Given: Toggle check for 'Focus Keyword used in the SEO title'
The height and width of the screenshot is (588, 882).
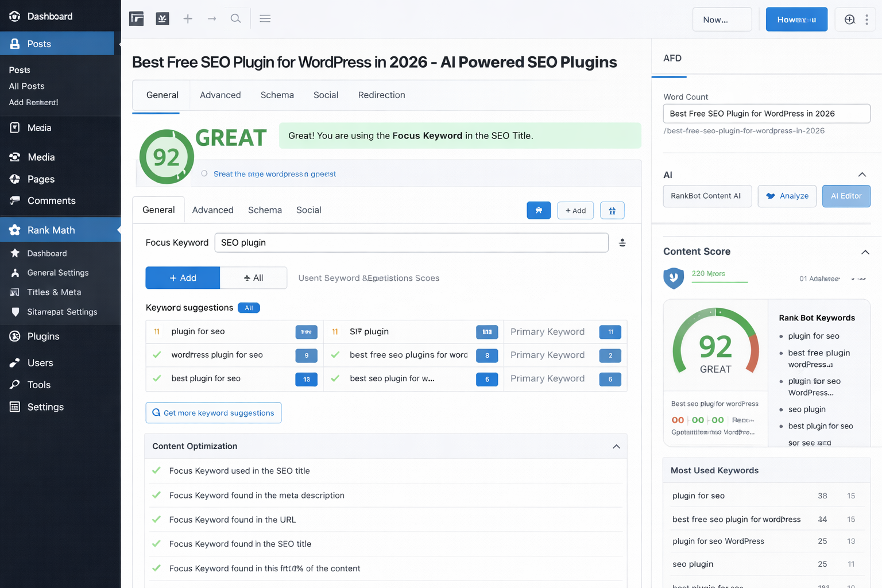Looking at the screenshot, I should [156, 470].
